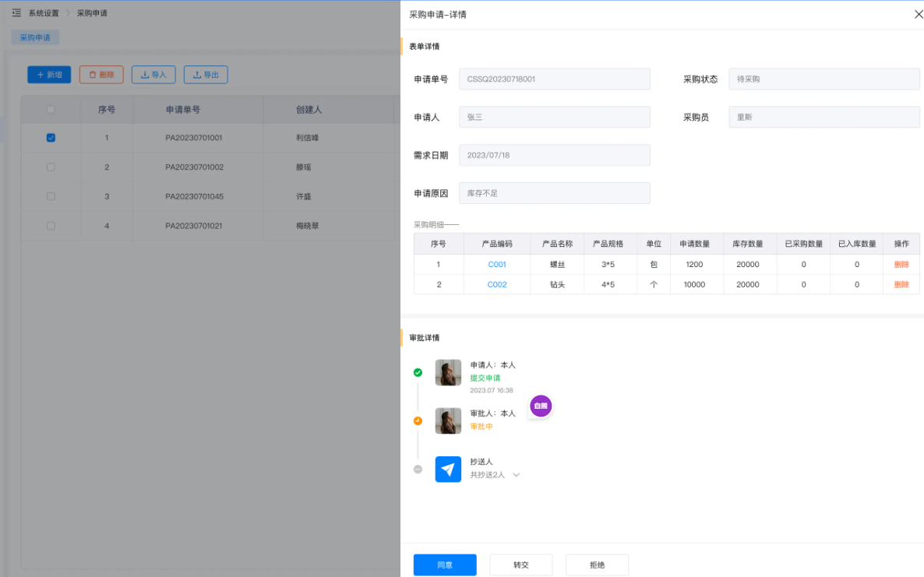Click the 提交申请 status text
The height and width of the screenshot is (577, 924).
(x=485, y=378)
